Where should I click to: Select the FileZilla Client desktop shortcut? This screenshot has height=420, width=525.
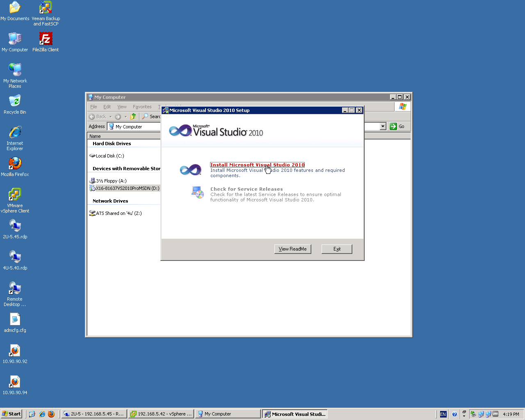46,42
